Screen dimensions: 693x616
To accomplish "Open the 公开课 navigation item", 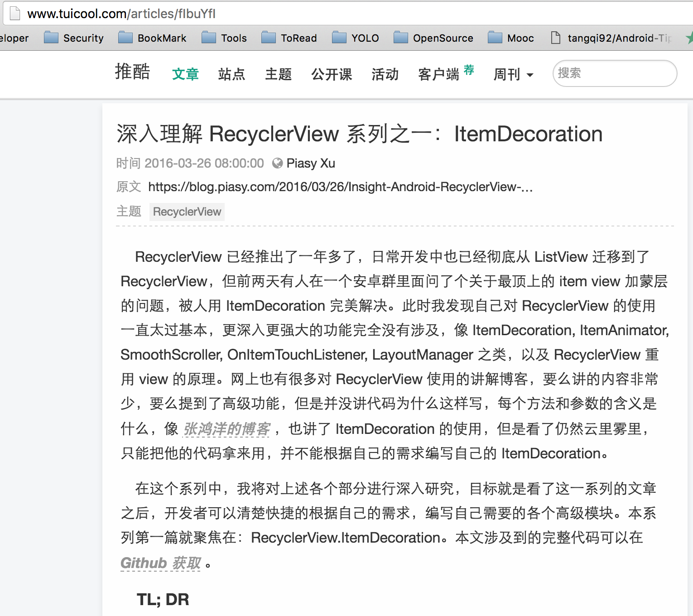I will [x=332, y=74].
